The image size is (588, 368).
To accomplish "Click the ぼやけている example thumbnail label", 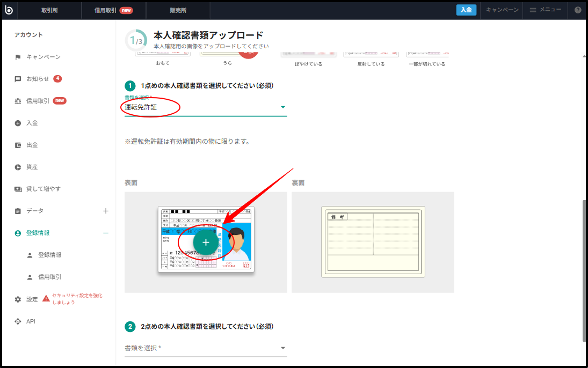I will (308, 64).
